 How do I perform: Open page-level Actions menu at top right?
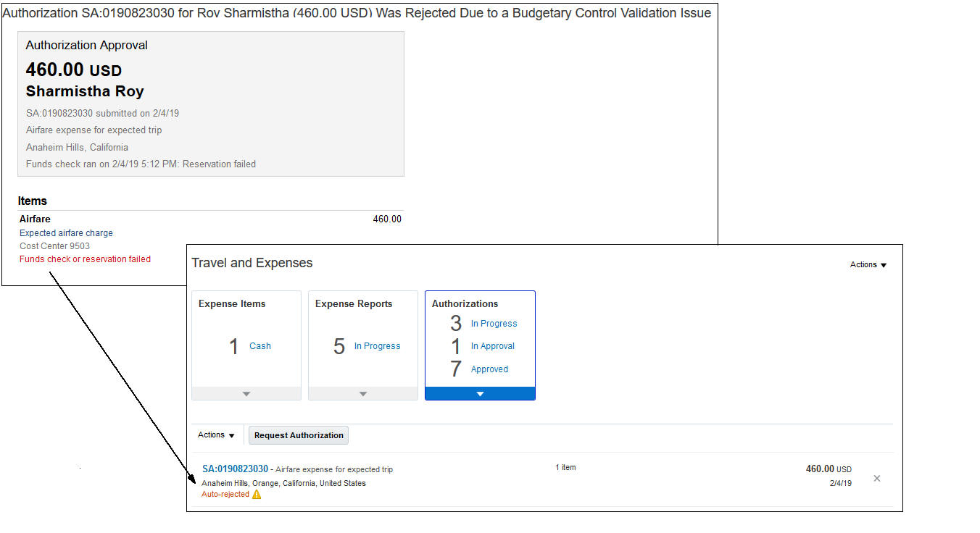(x=868, y=265)
